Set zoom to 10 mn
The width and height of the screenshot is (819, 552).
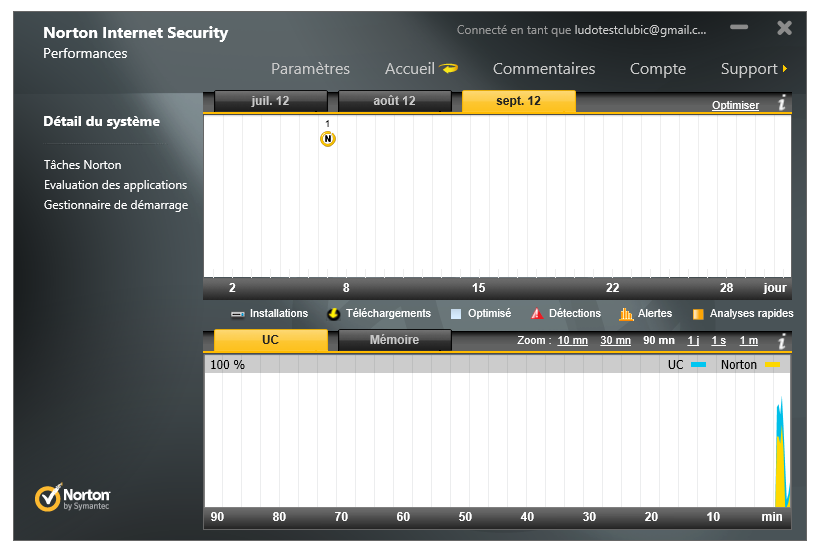572,340
